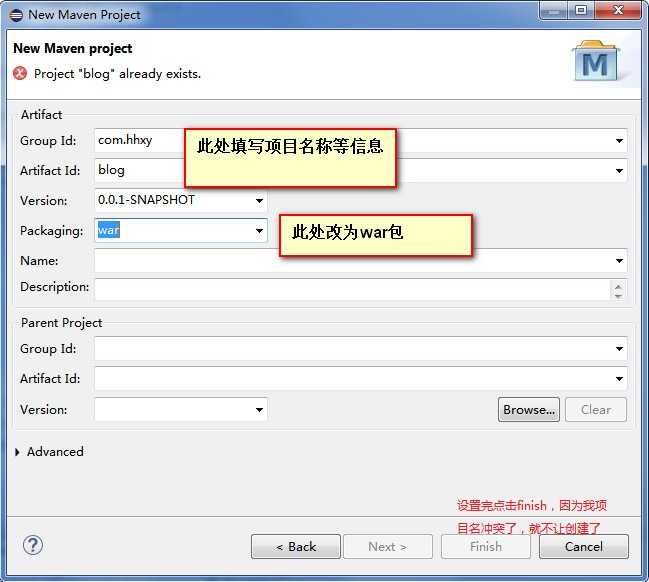Image resolution: width=649 pixels, height=582 pixels.
Task: Click the 'Project "blog" already exists.' message
Action: coord(118,74)
